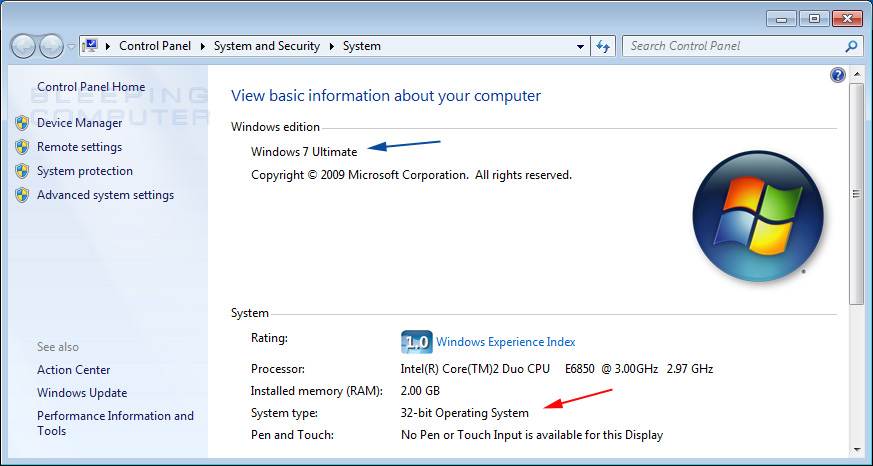This screenshot has height=466, width=873.
Task: Open Advanced system settings
Action: pyautogui.click(x=105, y=195)
